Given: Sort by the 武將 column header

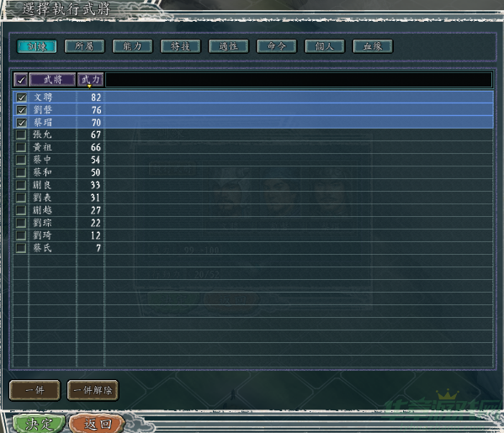Looking at the screenshot, I should coord(52,80).
